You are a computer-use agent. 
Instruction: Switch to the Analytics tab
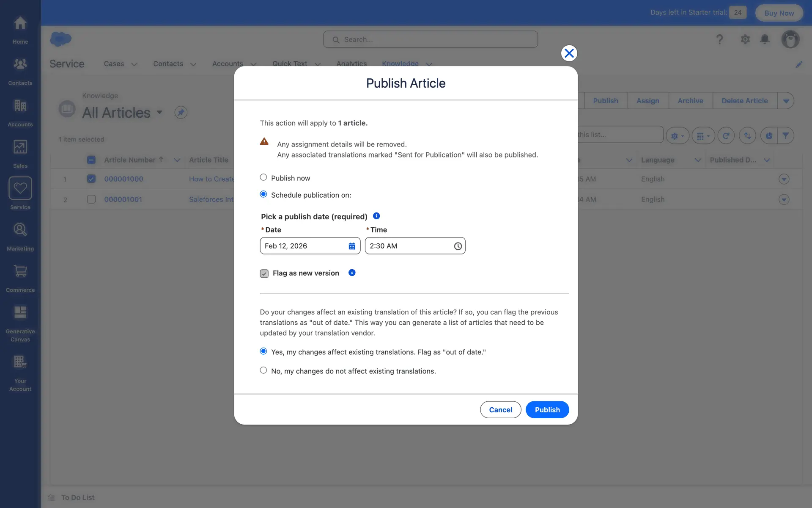pyautogui.click(x=351, y=63)
